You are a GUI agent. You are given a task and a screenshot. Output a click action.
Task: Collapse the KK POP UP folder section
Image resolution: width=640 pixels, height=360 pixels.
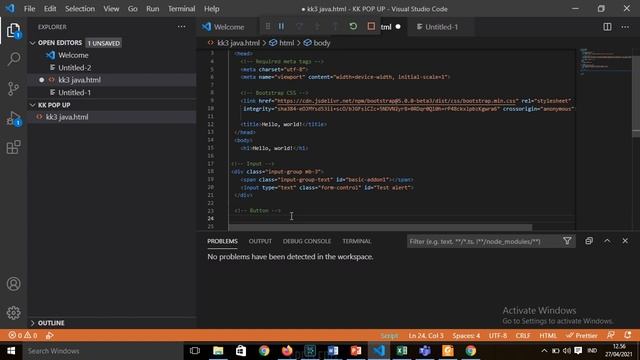coord(33,105)
